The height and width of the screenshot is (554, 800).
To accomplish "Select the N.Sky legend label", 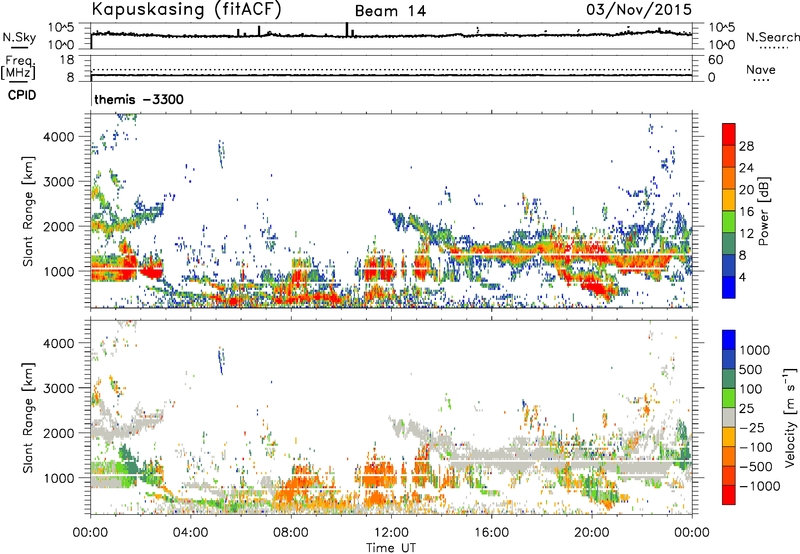I will (x=19, y=37).
